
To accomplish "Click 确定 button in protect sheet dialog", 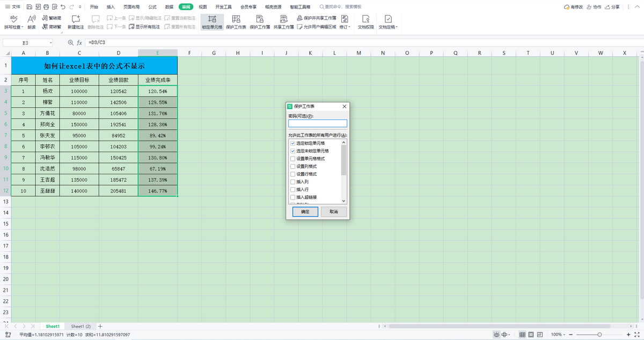I will tap(305, 212).
